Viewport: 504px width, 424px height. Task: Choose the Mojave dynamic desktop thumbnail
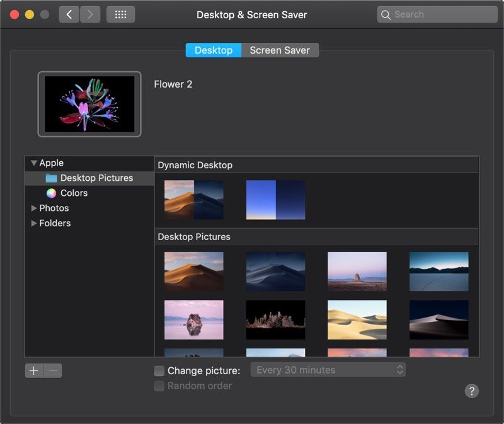point(194,200)
